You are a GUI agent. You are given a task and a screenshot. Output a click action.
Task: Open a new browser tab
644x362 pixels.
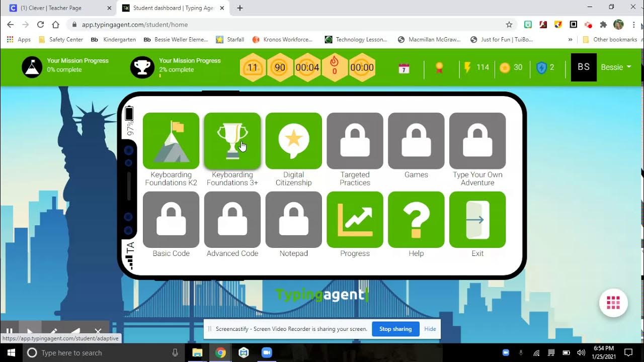pos(240,8)
